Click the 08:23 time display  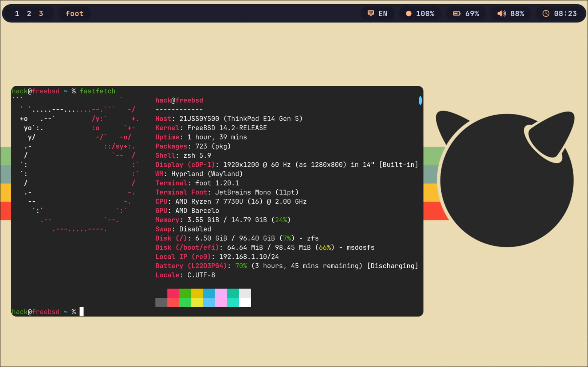565,13
